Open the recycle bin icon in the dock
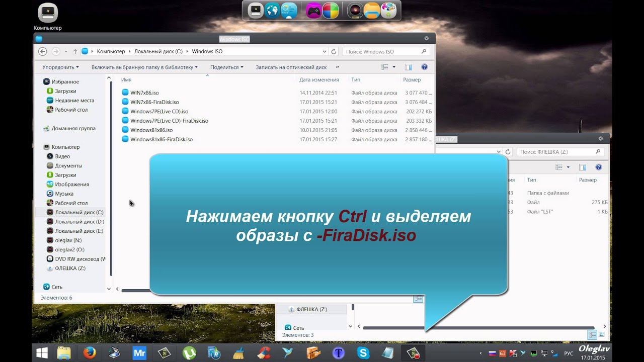Screen dimensions: 644x362 coord(388,10)
